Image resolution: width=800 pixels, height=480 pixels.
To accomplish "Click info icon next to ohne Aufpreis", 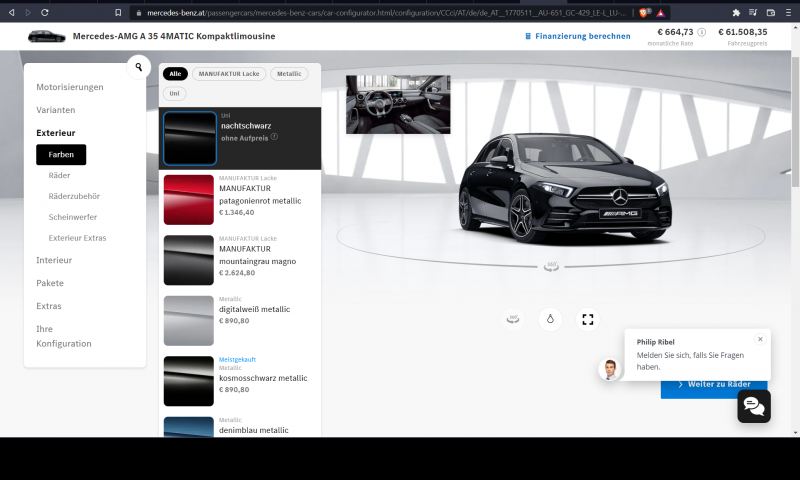I will (x=274, y=137).
